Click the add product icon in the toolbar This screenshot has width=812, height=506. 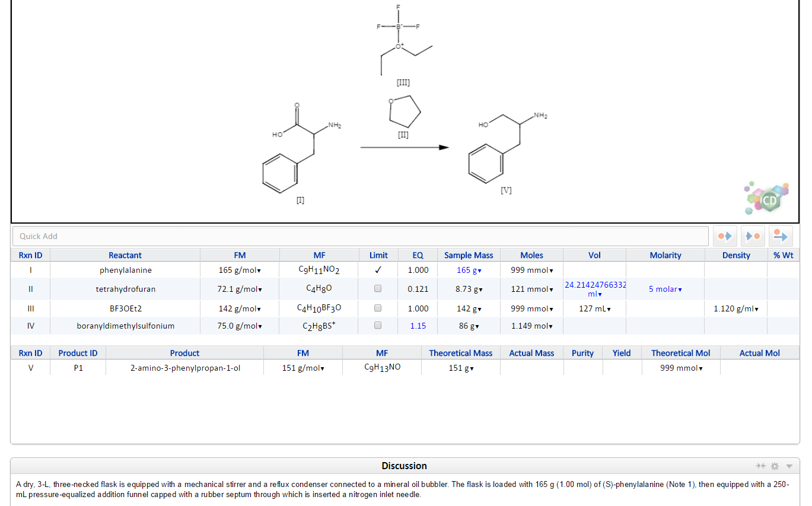pyautogui.click(x=752, y=236)
